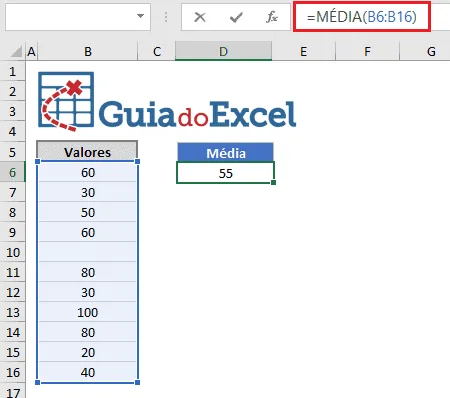Select column F header
The height and width of the screenshot is (398, 450).
(x=367, y=52)
